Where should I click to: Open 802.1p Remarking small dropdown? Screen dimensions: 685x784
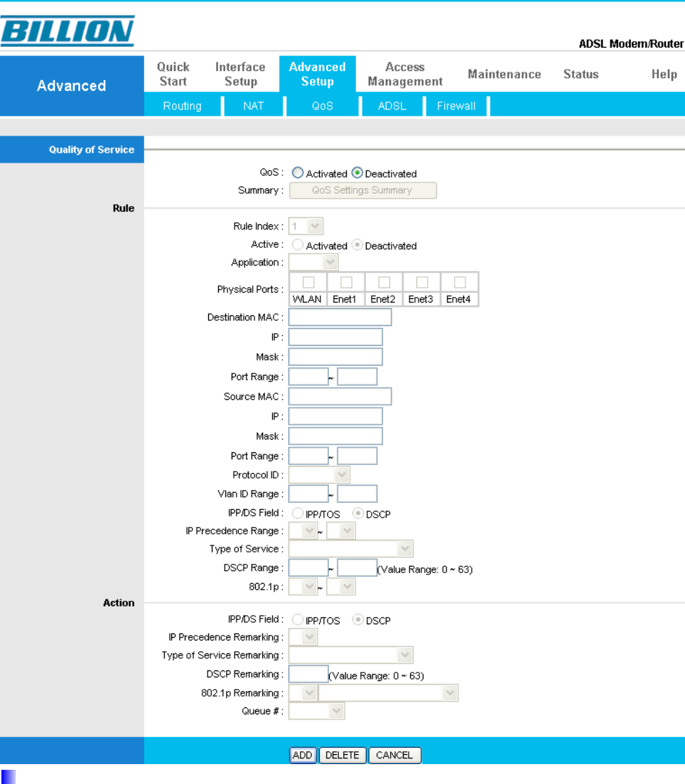coord(303,693)
